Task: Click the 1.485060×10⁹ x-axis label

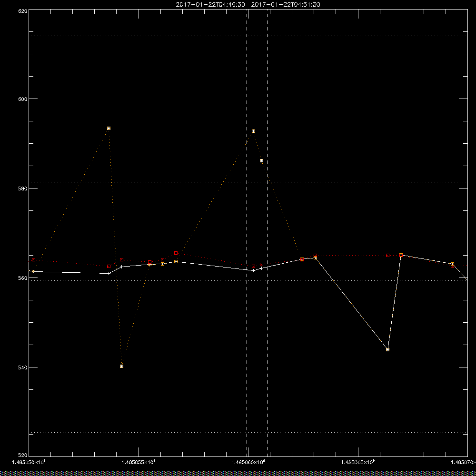Action: pos(248,462)
